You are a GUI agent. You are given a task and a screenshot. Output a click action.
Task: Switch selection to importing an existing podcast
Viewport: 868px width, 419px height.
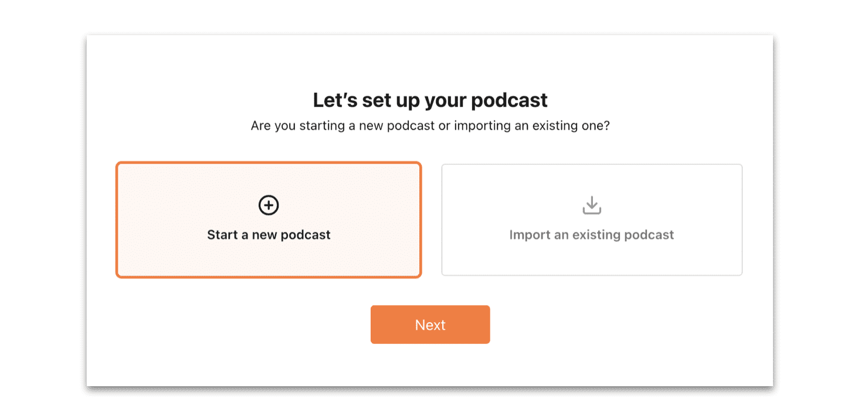pos(592,219)
